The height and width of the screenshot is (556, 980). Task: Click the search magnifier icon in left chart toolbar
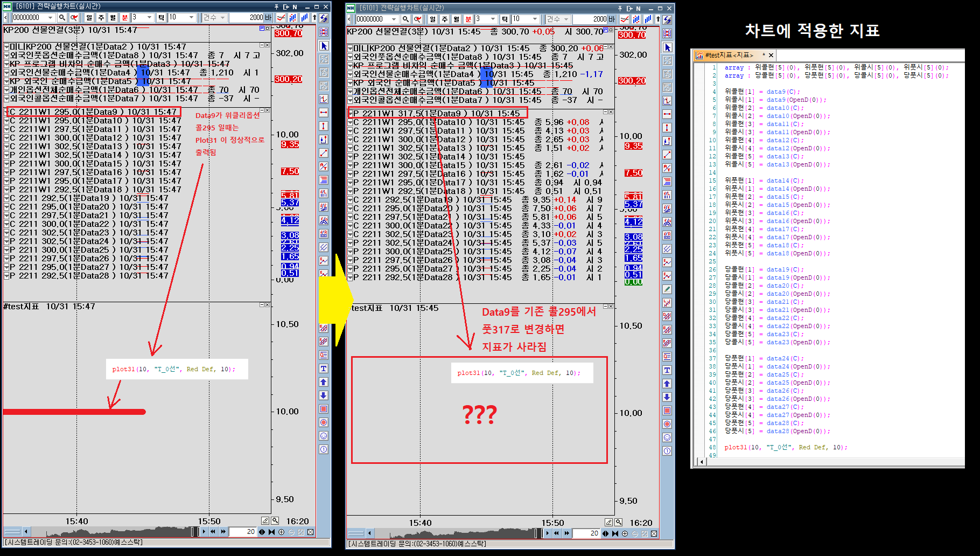pyautogui.click(x=62, y=18)
